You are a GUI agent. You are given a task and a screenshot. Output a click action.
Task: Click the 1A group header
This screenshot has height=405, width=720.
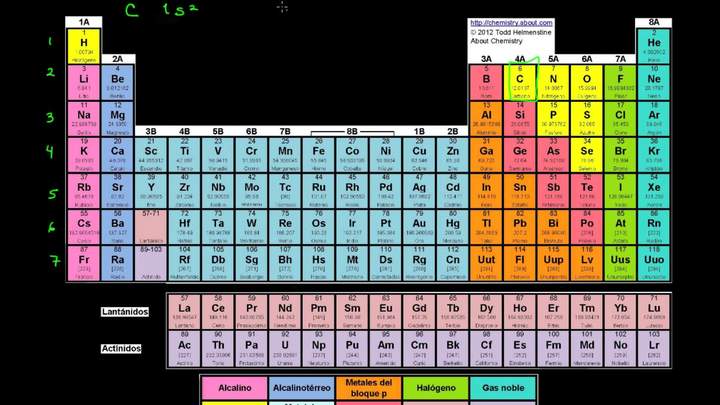84,22
